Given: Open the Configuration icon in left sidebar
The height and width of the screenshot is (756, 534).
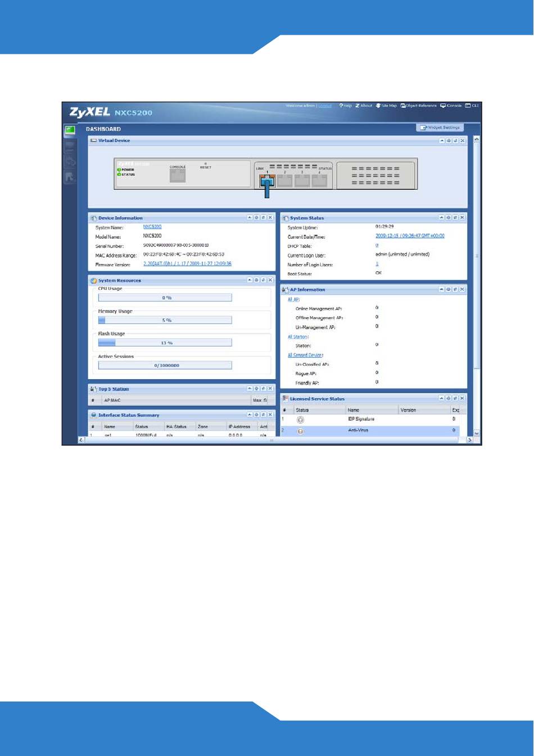Looking at the screenshot, I should 70,162.
